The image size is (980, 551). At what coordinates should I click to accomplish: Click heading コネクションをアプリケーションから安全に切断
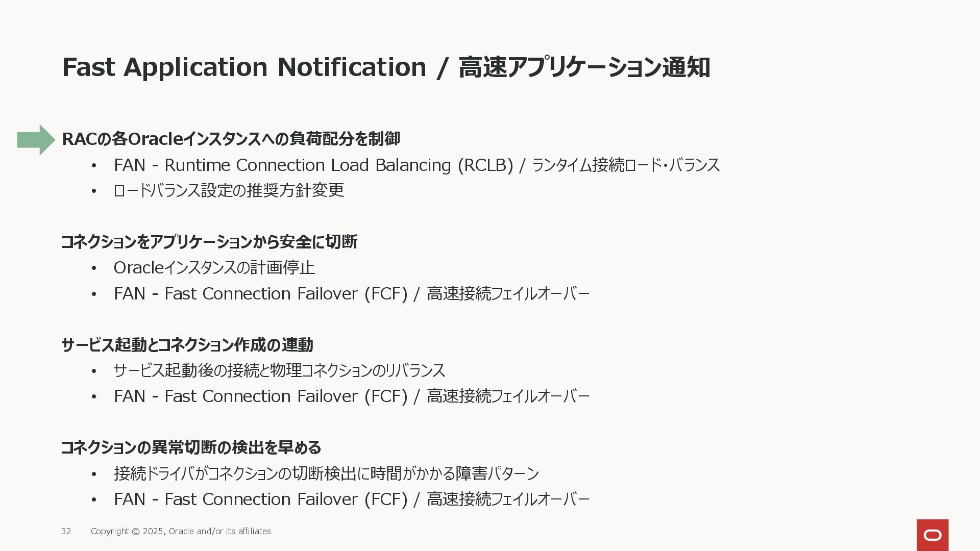click(x=209, y=242)
